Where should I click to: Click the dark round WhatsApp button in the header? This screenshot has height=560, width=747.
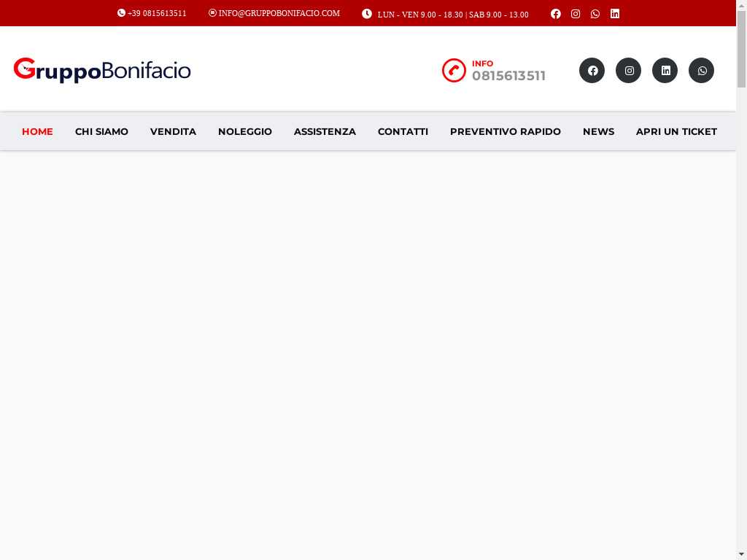[701, 71]
